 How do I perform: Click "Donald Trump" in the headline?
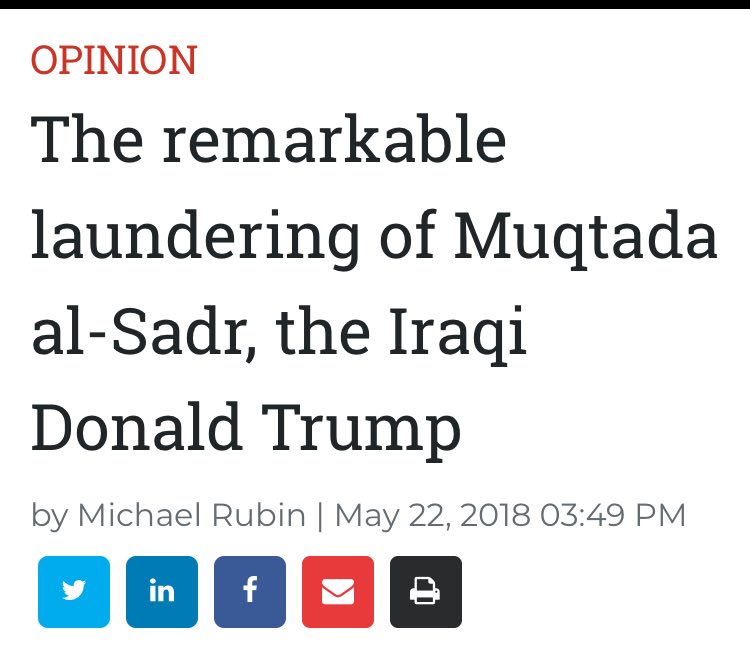pos(246,428)
